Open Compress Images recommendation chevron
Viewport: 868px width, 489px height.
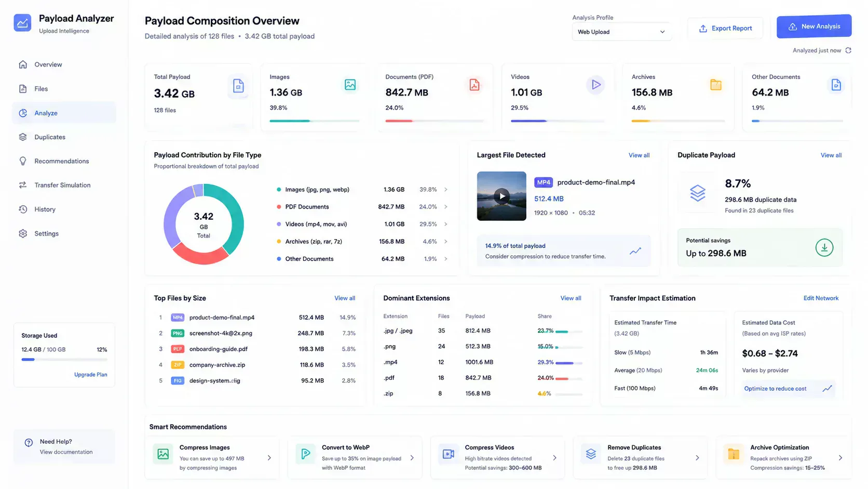tap(269, 458)
